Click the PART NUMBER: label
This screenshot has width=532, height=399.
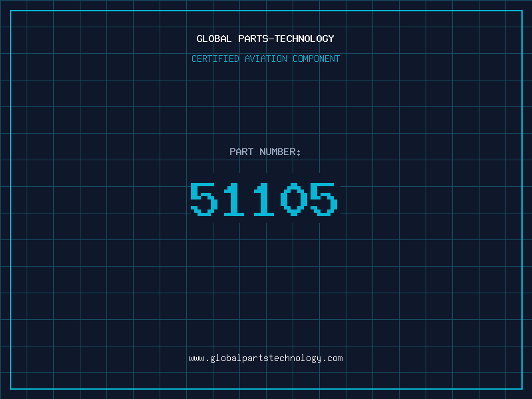pyautogui.click(x=265, y=152)
